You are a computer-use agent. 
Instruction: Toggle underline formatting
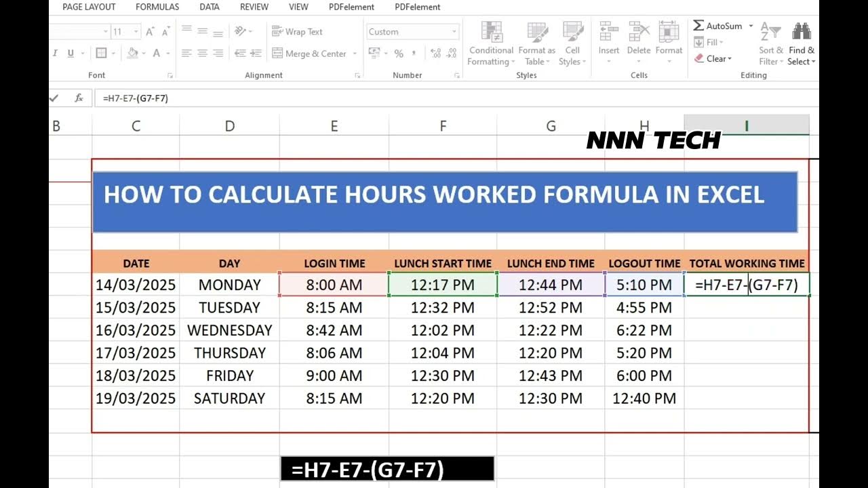click(71, 53)
